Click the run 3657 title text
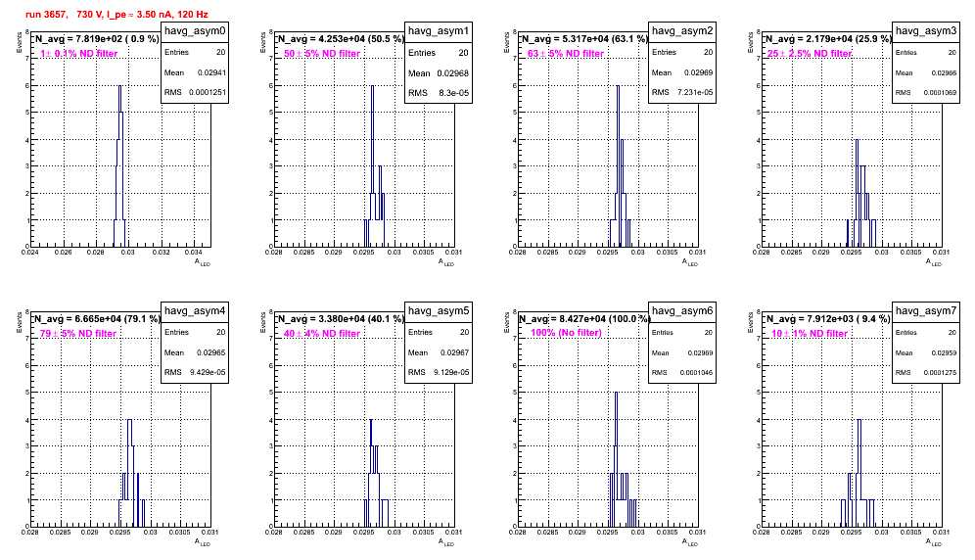 point(116,15)
